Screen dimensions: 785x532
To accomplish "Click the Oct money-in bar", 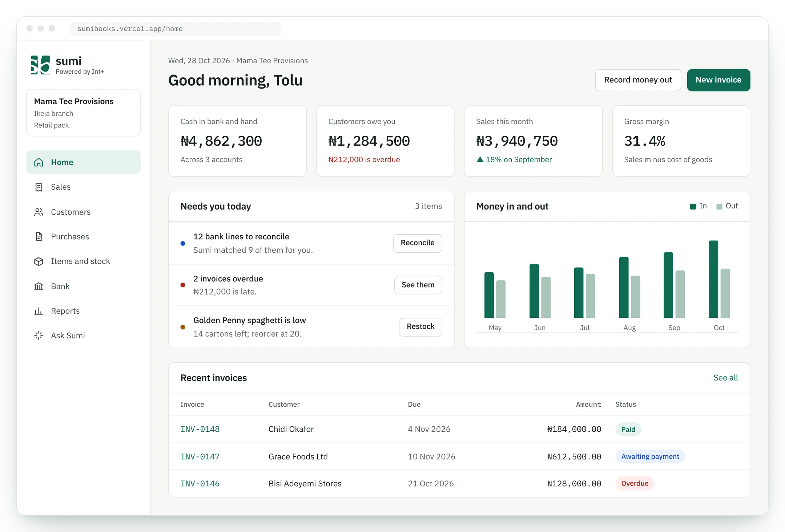I will [713, 279].
